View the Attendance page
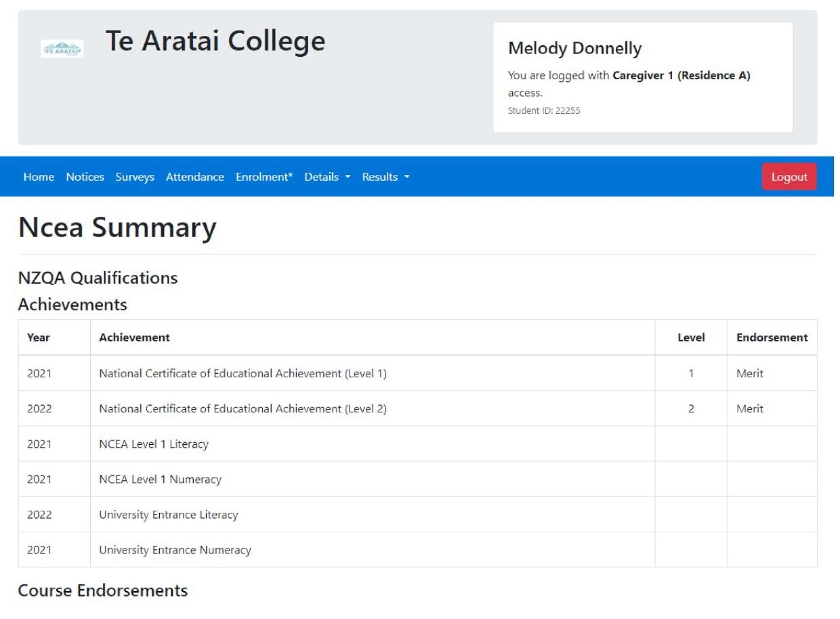This screenshot has height=619, width=840. (195, 177)
